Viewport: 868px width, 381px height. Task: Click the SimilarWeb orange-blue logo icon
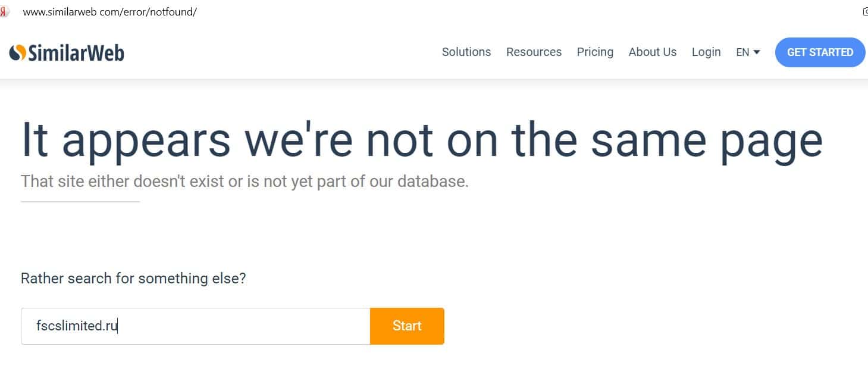[18, 52]
